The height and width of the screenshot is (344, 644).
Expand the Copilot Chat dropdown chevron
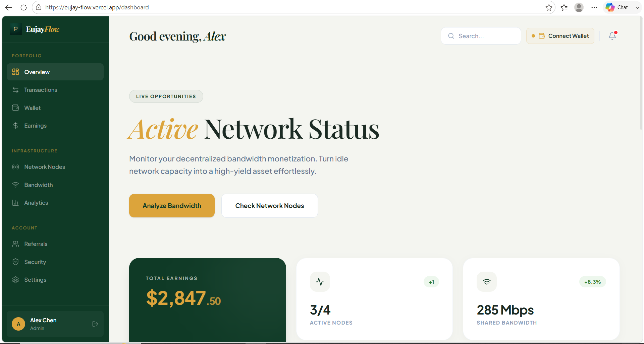pyautogui.click(x=637, y=7)
